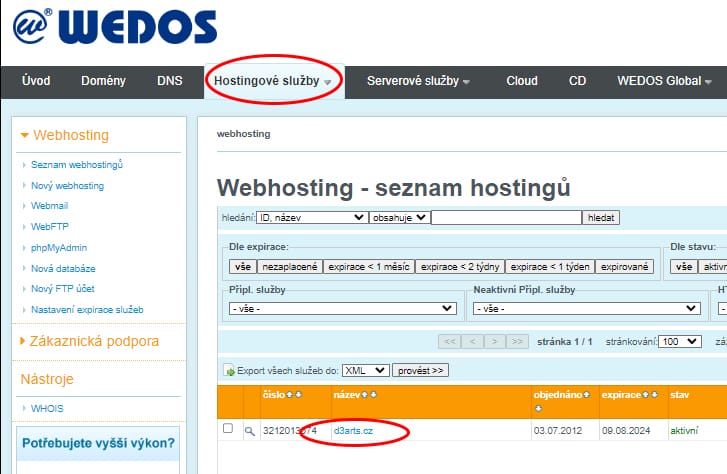Image resolution: width=727 pixels, height=474 pixels.
Task: Open d3arts.cz hosting link
Action: click(353, 431)
